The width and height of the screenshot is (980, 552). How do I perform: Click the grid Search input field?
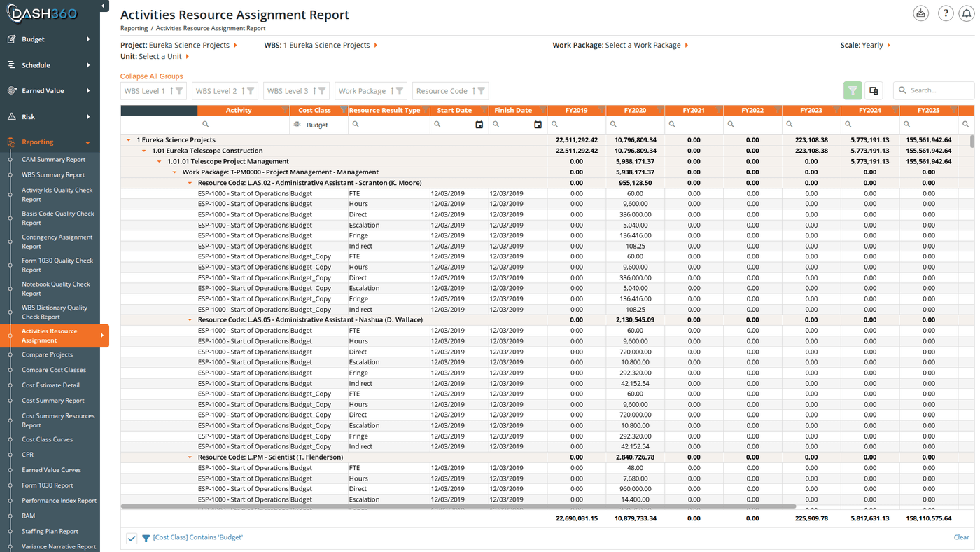coord(934,90)
